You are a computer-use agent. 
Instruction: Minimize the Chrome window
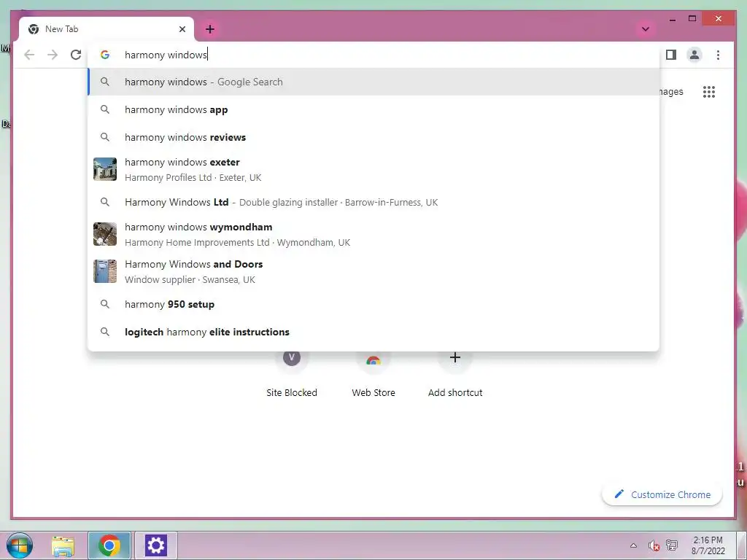[672, 20]
